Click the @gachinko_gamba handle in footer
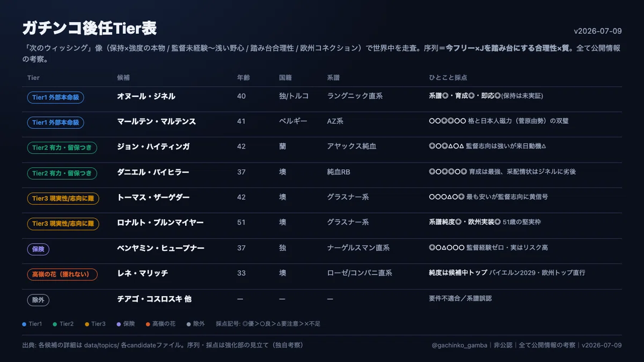644x362 pixels. [460, 345]
